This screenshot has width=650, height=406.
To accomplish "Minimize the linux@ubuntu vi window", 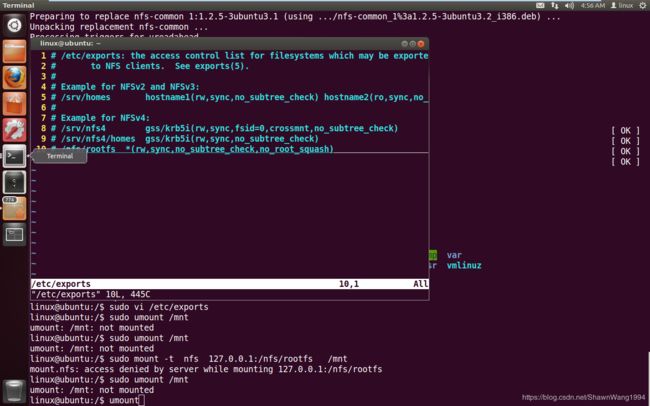I will tap(405, 44).
